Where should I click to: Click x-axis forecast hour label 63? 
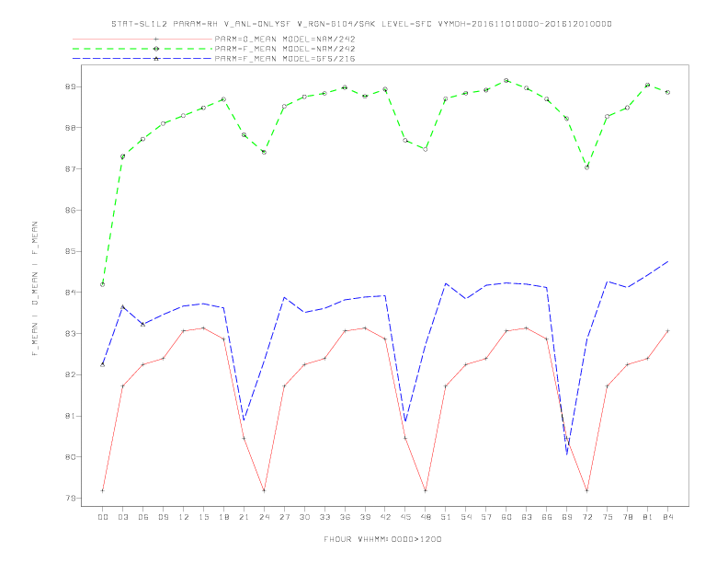[x=527, y=517]
